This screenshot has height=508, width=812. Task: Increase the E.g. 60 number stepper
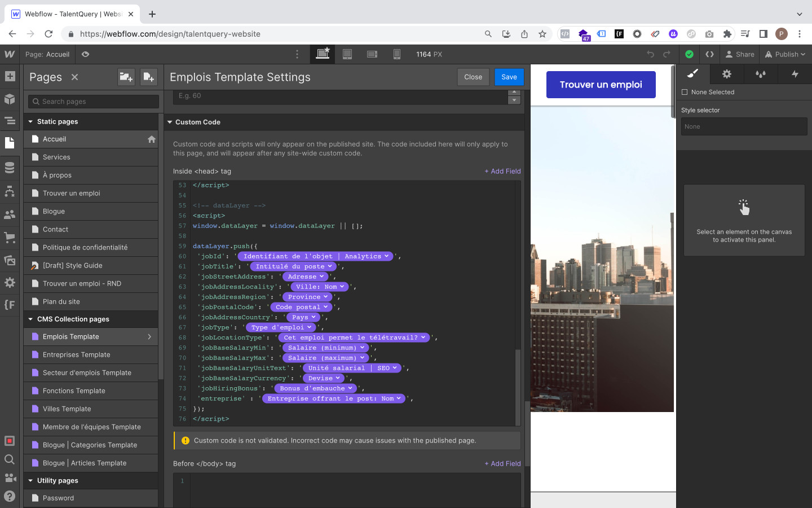click(514, 92)
